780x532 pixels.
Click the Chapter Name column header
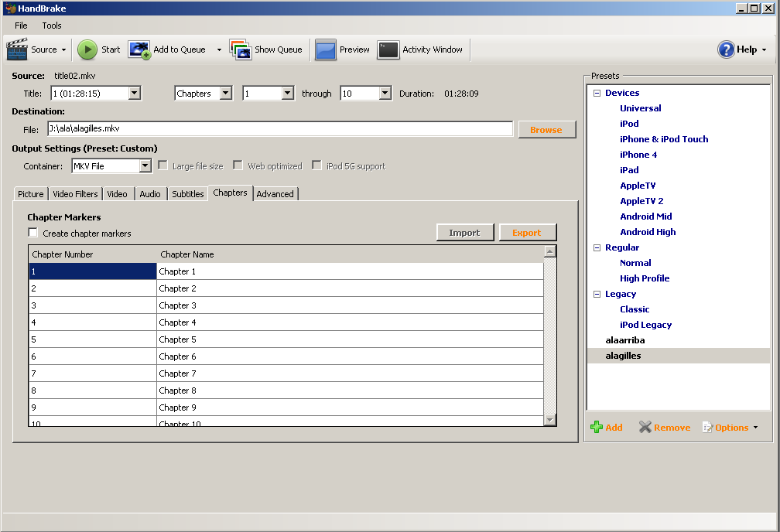tap(187, 254)
